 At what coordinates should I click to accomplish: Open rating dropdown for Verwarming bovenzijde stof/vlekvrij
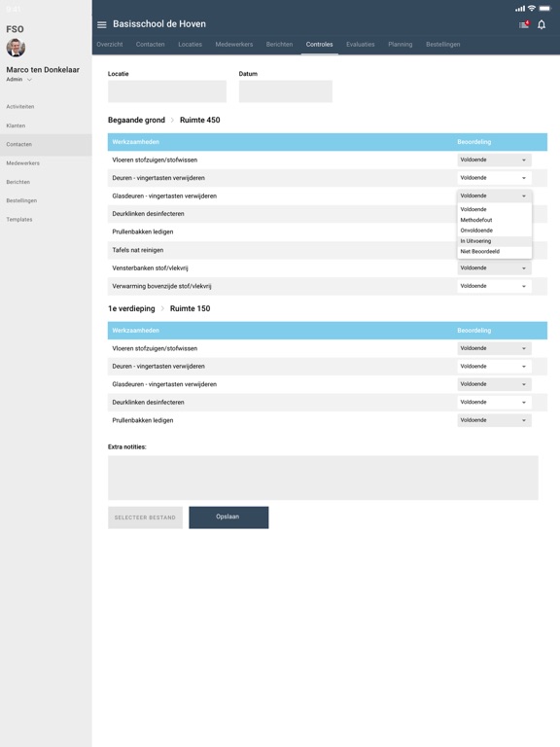(494, 286)
